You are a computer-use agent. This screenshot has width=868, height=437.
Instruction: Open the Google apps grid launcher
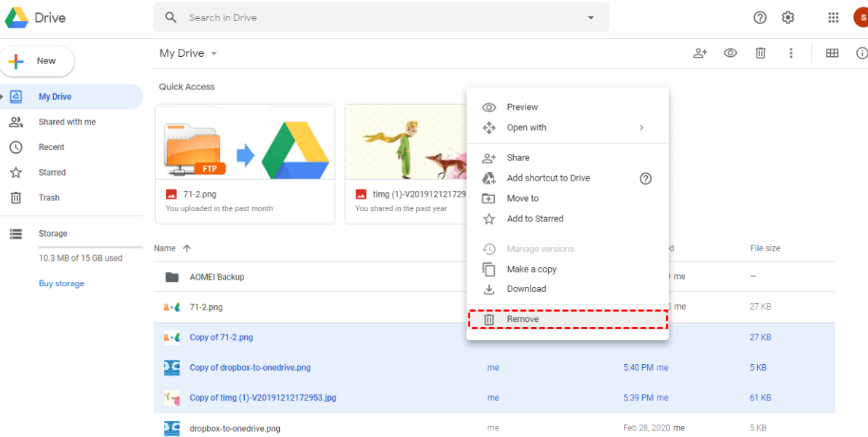[833, 17]
